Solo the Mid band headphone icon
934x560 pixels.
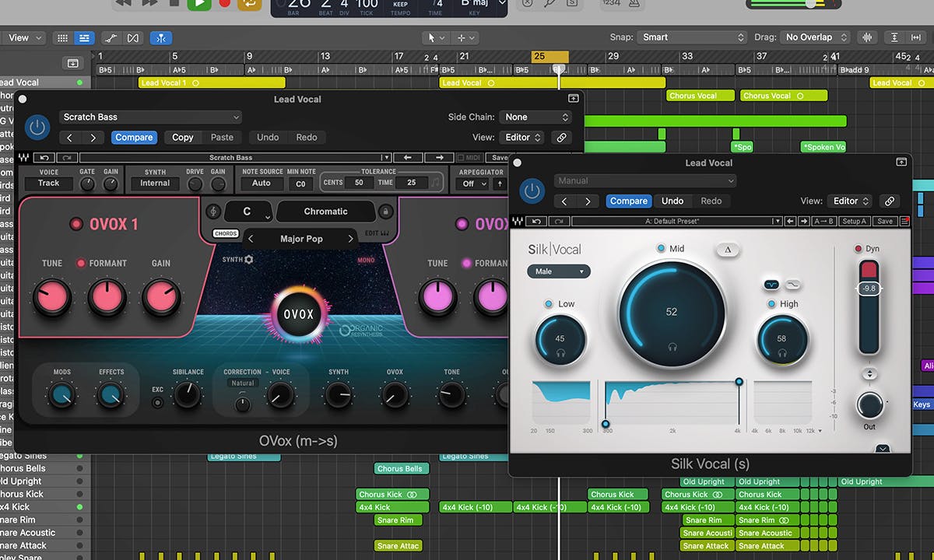coord(672,347)
